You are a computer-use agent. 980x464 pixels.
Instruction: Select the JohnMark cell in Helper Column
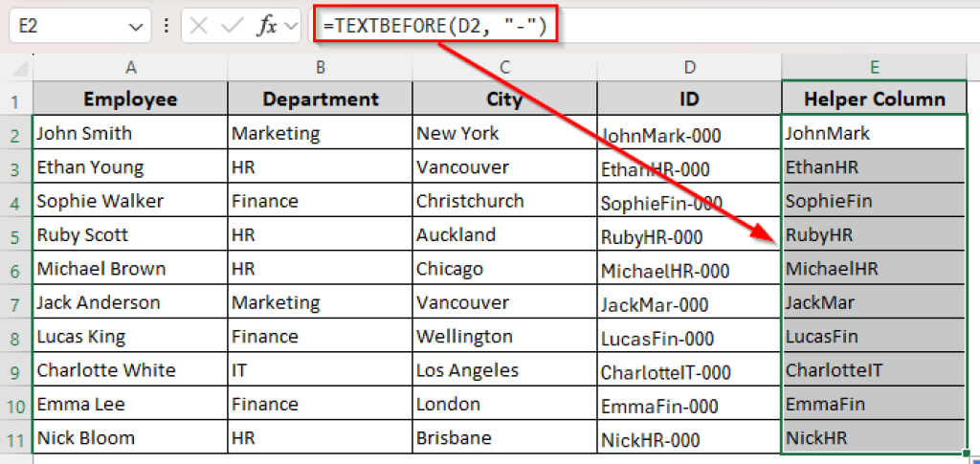pyautogui.click(x=874, y=134)
